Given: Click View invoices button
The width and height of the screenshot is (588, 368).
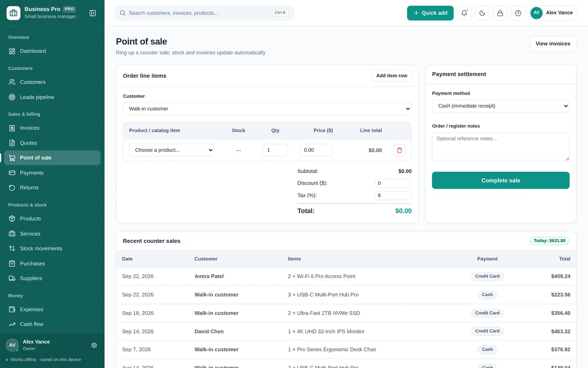Looking at the screenshot, I should (x=553, y=44).
